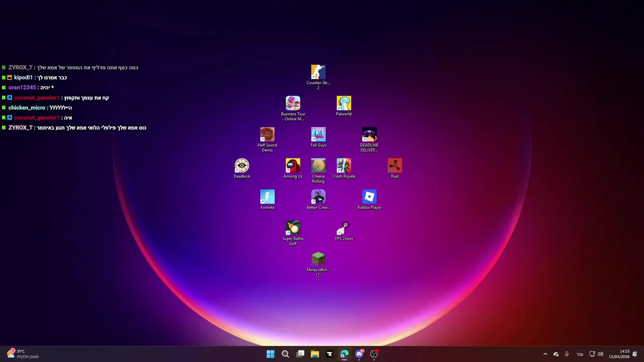Viewport: 644px width, 362px height.
Task: Select the FPS Chess desktop shortcut
Action: pyautogui.click(x=344, y=231)
